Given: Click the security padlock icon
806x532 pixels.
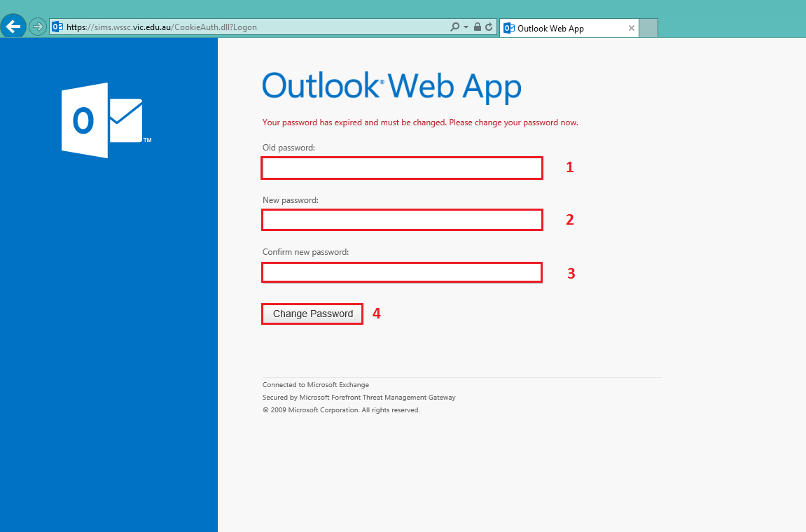Looking at the screenshot, I should [478, 27].
